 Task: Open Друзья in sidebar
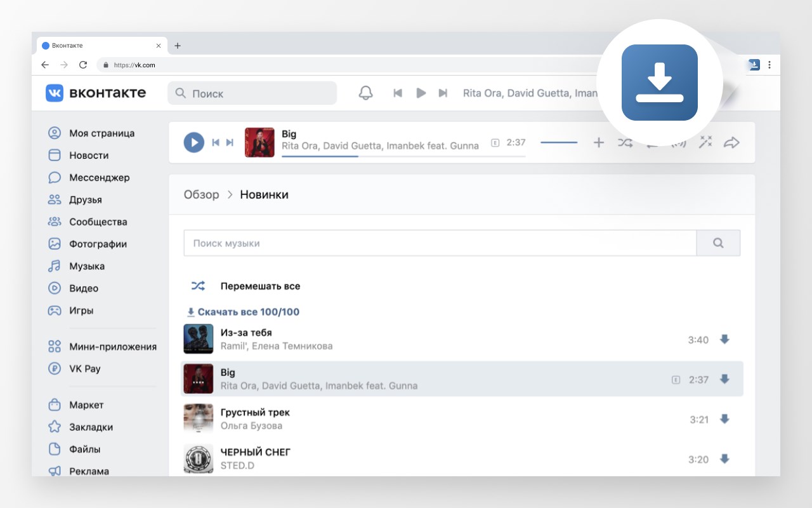point(75,200)
